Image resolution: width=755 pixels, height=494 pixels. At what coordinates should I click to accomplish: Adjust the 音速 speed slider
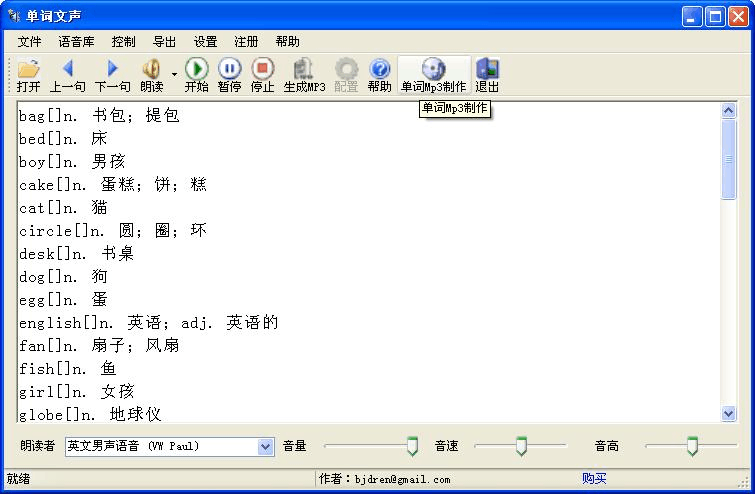click(521, 446)
